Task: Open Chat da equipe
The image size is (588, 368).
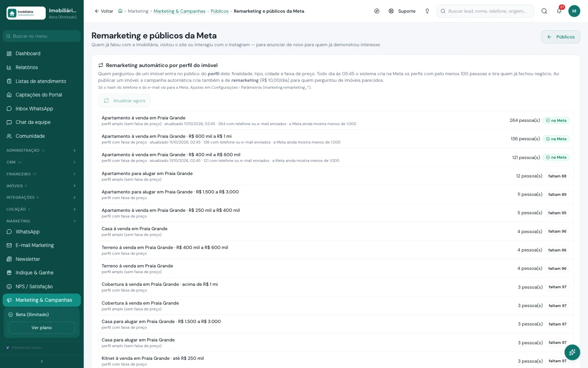Action: [x=42, y=122]
